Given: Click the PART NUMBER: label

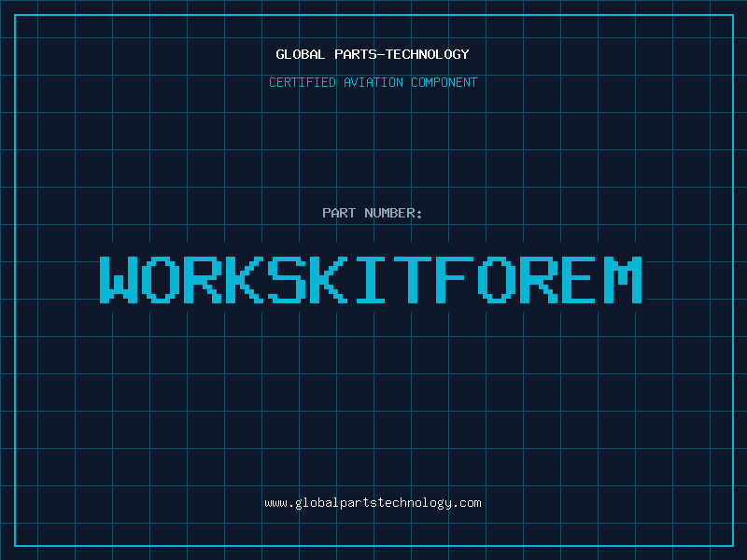Looking at the screenshot, I should coord(372,213).
